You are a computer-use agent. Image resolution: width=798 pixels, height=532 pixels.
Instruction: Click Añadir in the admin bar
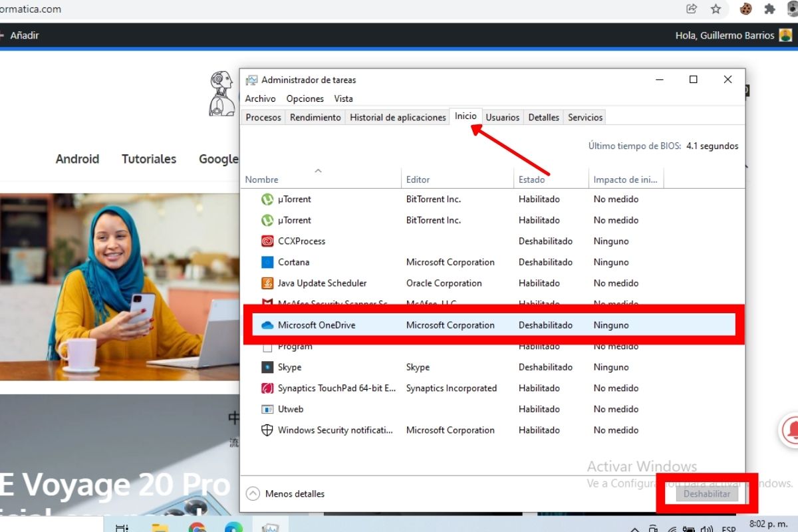[x=25, y=35]
